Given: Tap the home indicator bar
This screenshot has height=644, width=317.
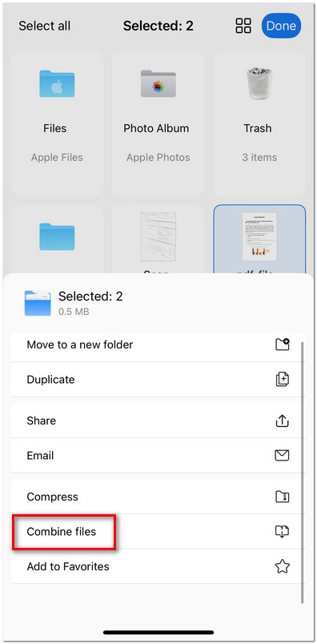Looking at the screenshot, I should (158, 632).
